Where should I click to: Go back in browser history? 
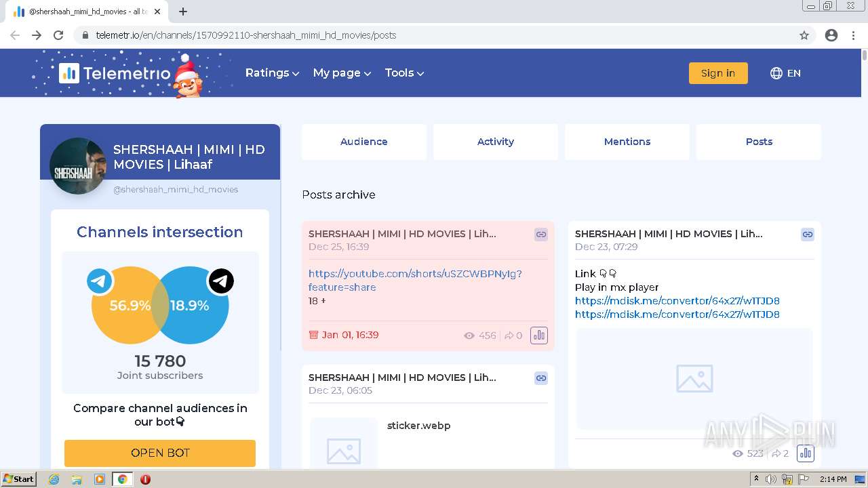coord(15,35)
